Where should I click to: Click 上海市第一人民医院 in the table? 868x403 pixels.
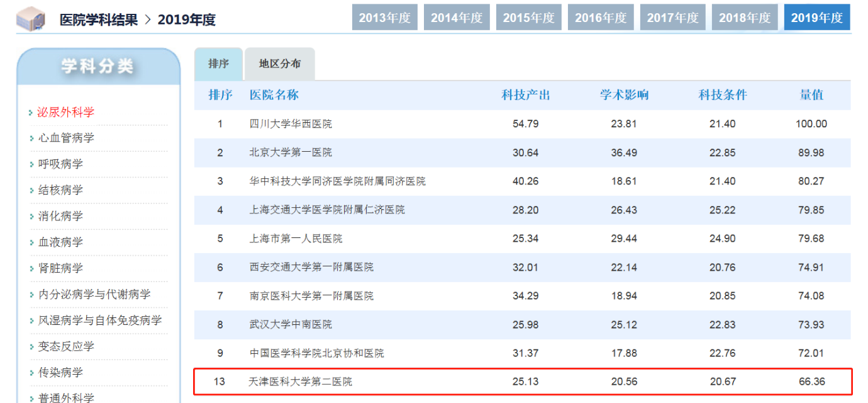[x=296, y=239]
